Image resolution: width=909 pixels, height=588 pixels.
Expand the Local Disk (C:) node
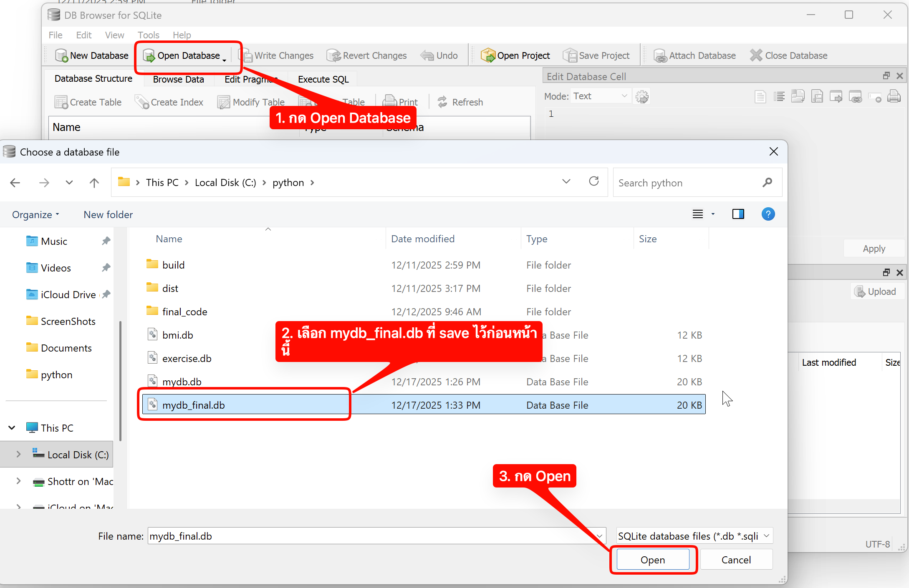point(18,455)
